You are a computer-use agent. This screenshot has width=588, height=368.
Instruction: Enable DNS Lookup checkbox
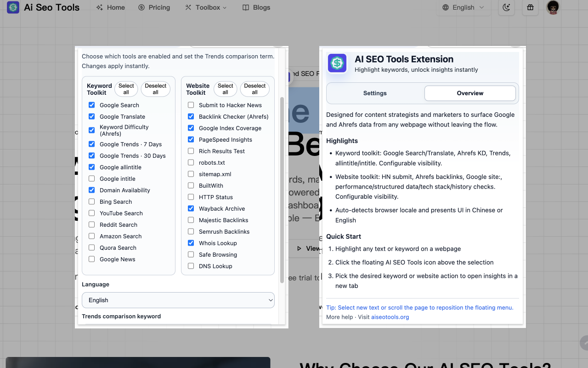coord(191,266)
